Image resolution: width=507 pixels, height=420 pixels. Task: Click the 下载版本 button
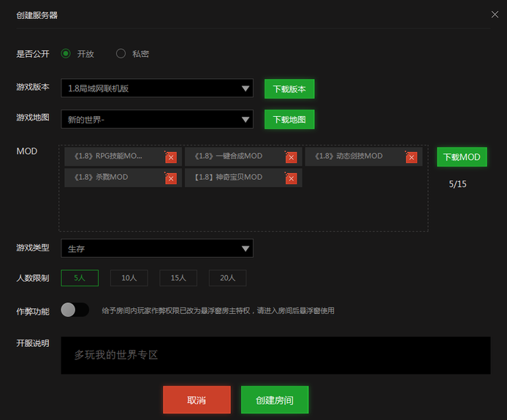pos(289,89)
